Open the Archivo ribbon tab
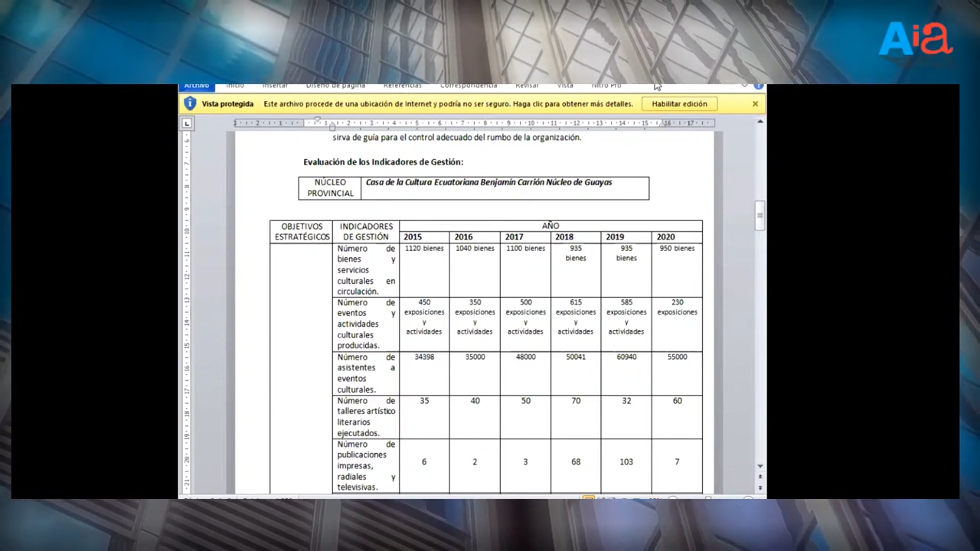Image resolution: width=980 pixels, height=551 pixels. (x=197, y=86)
